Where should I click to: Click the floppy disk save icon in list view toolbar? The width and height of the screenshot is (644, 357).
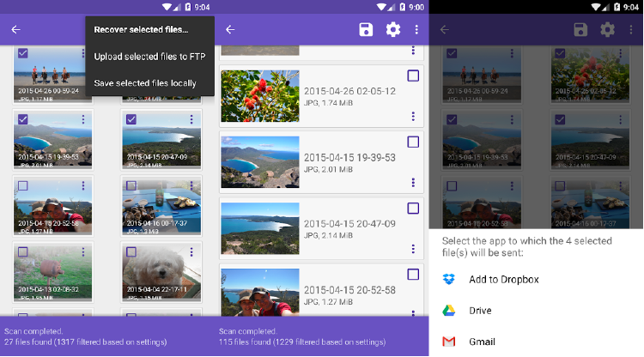coord(366,30)
